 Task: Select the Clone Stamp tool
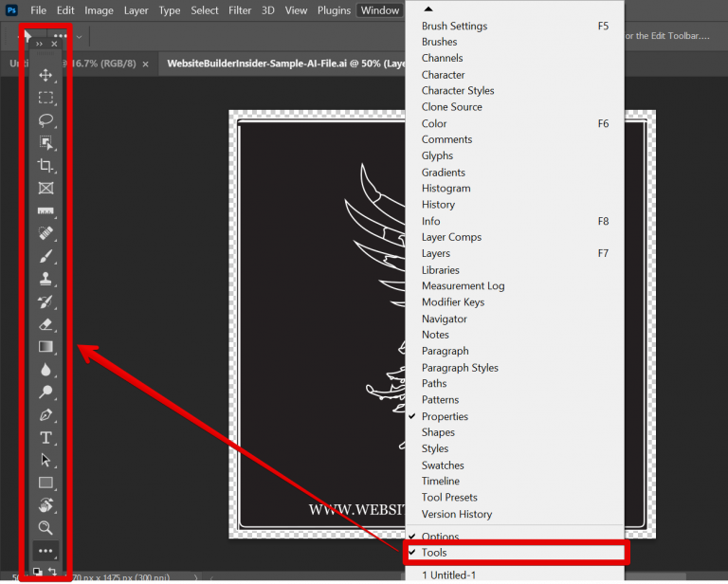(x=45, y=279)
